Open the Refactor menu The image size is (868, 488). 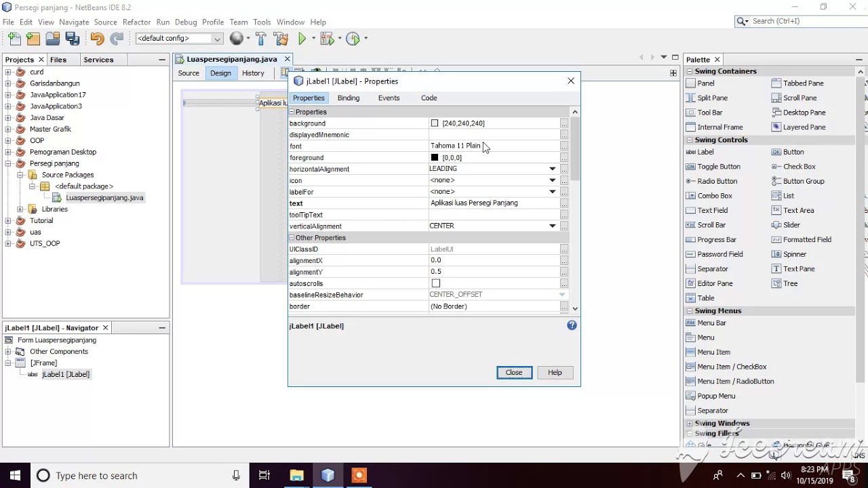coord(136,22)
